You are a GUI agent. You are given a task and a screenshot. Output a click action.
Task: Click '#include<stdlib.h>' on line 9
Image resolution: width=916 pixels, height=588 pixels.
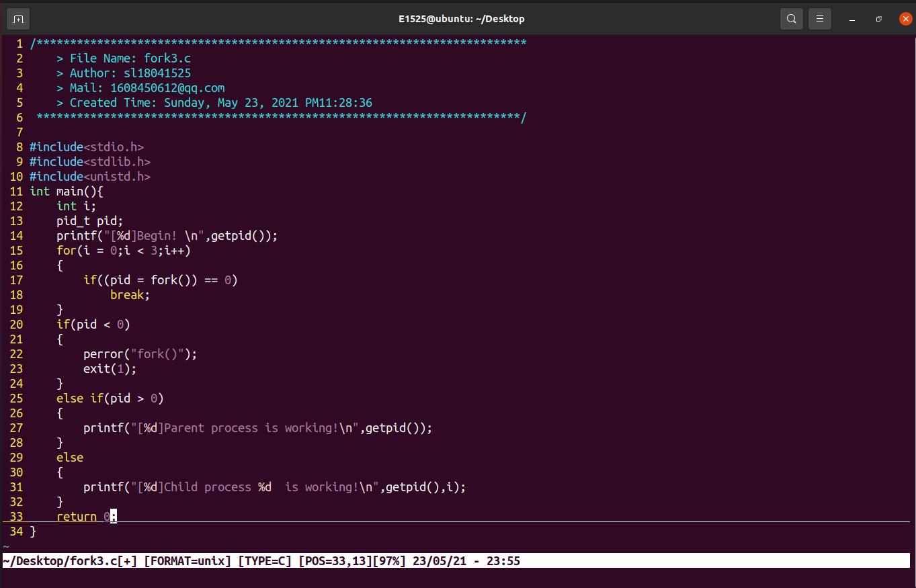point(90,162)
